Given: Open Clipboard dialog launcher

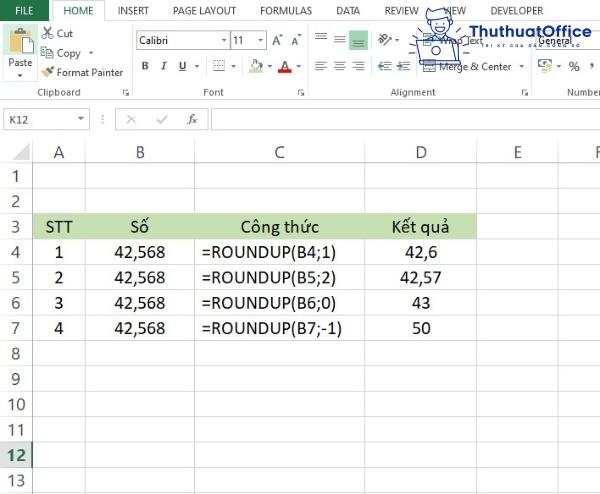Looking at the screenshot, I should 126,93.
